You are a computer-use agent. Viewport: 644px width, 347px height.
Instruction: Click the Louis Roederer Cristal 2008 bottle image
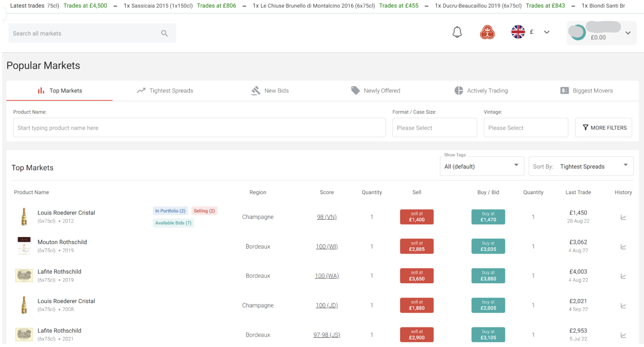tap(24, 305)
